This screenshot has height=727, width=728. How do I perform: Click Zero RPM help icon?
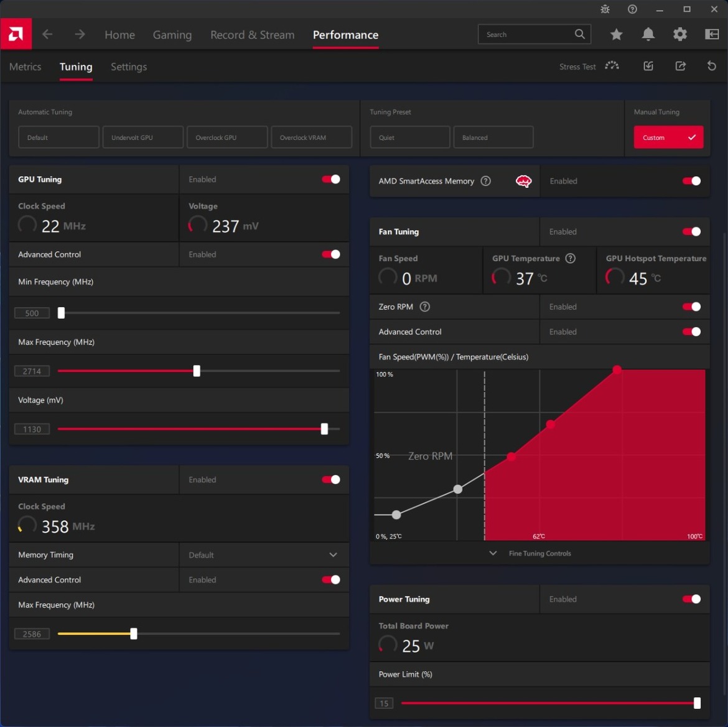pyautogui.click(x=424, y=307)
